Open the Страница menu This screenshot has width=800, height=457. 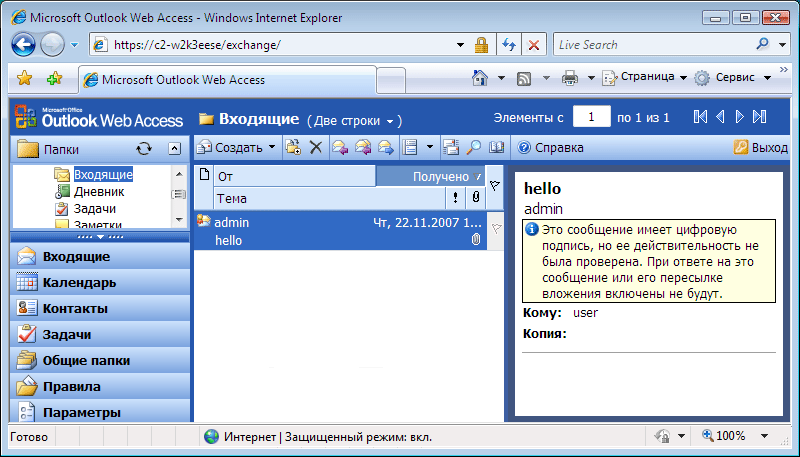(645, 77)
